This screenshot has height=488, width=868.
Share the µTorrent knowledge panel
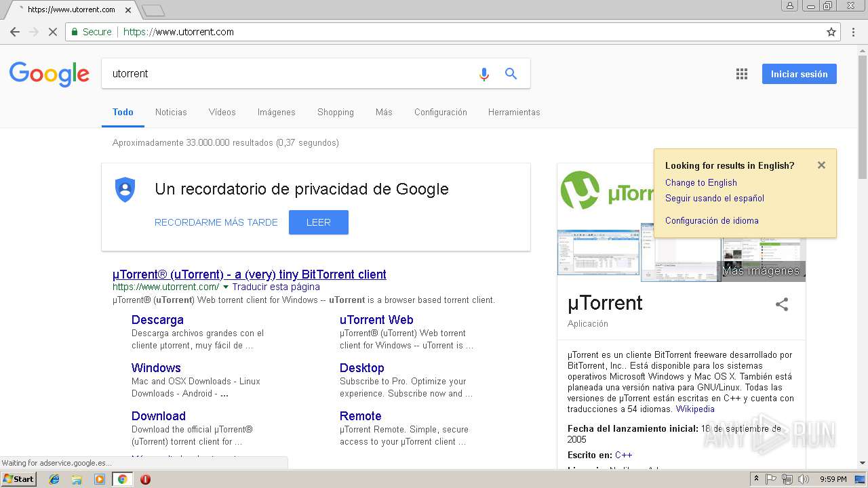[x=782, y=304]
